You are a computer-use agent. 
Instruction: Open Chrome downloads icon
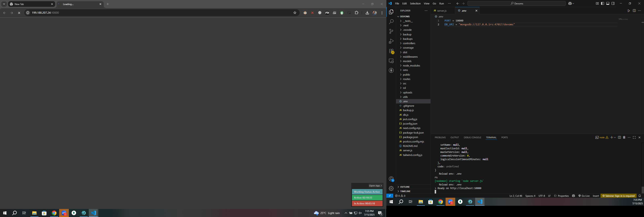(x=367, y=13)
